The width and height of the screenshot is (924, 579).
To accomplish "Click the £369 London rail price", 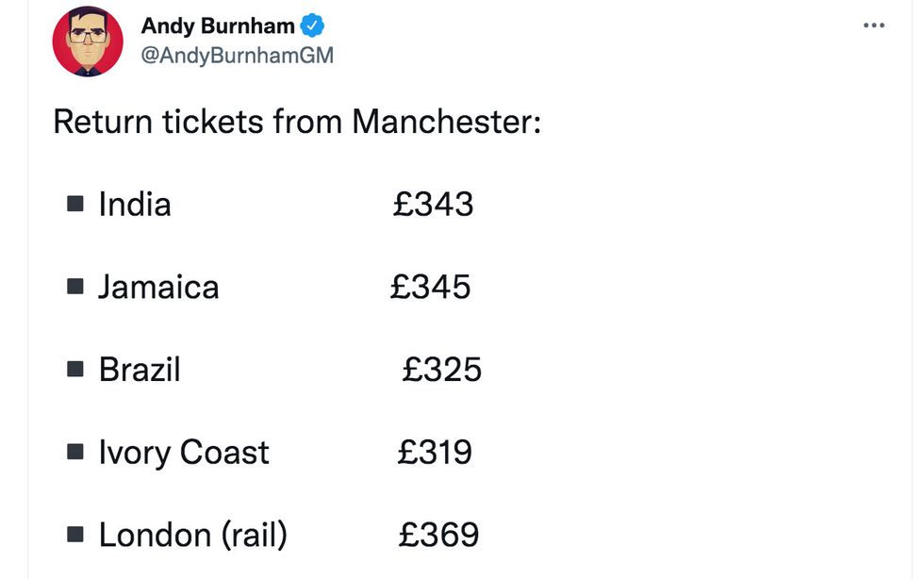I will (438, 536).
